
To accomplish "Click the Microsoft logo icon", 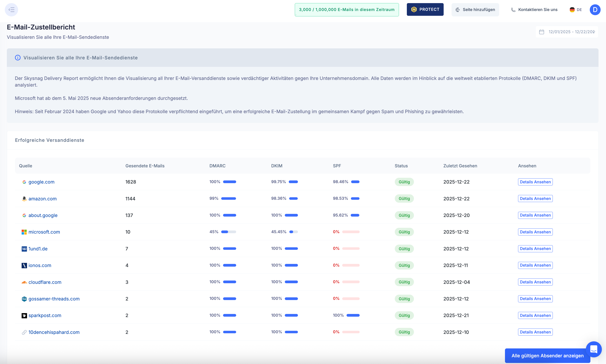I will click(x=24, y=232).
